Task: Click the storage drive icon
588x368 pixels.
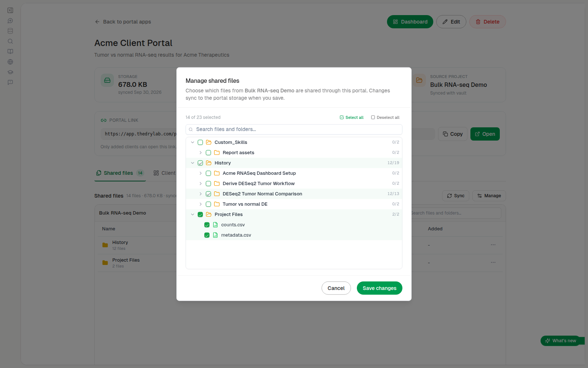Action: (107, 80)
